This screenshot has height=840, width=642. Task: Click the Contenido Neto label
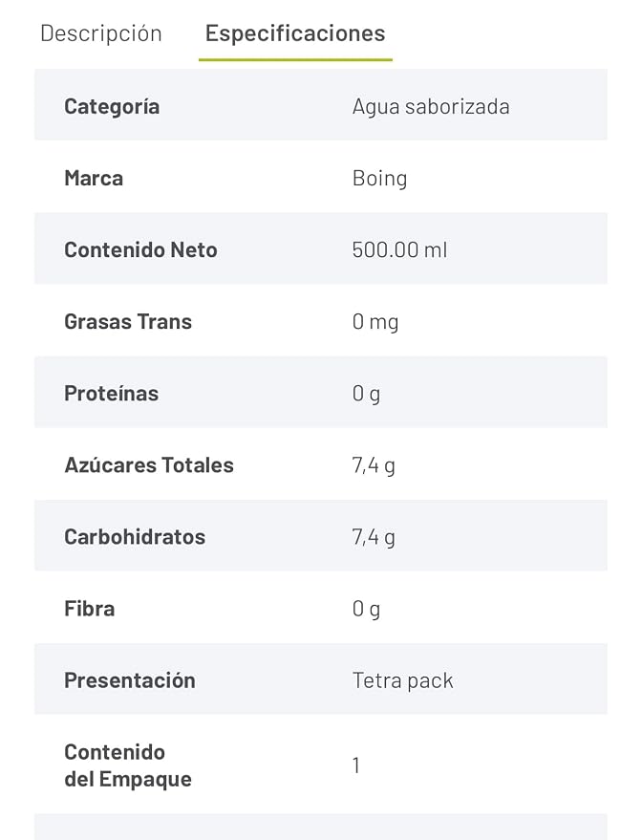(x=140, y=250)
